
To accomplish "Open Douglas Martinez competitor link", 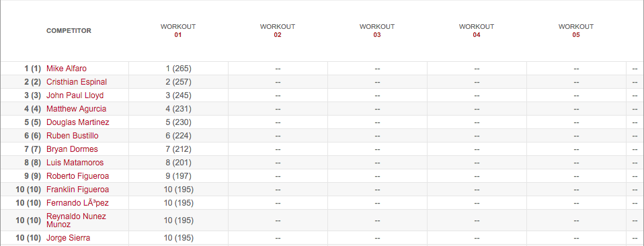I will pyautogui.click(x=77, y=122).
